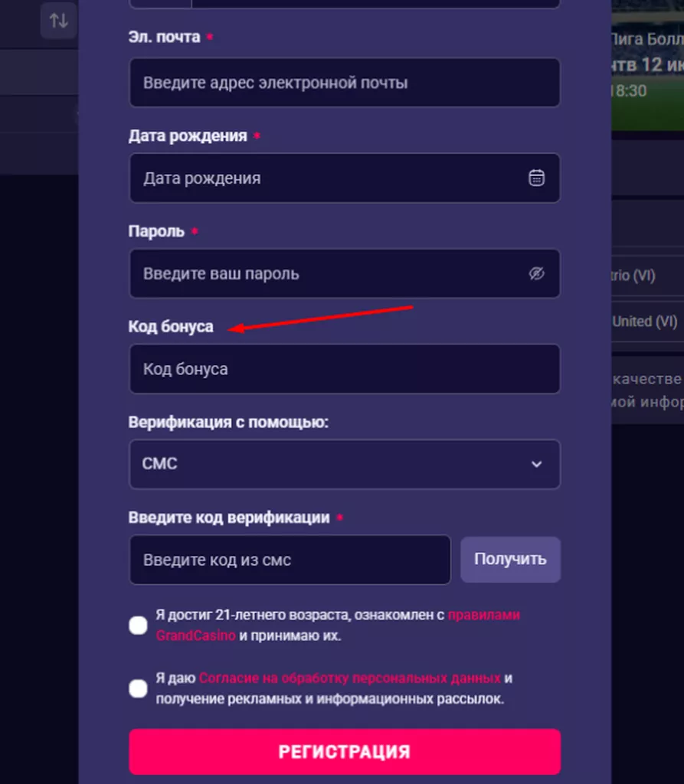The image size is (684, 784).
Task: Select the United (VI) bet option
Action: (645, 322)
